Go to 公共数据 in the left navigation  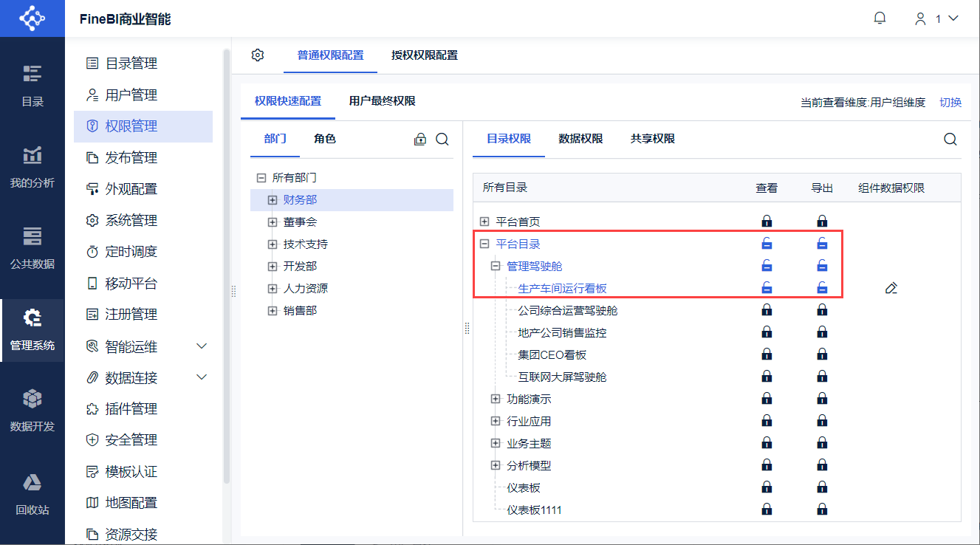[32, 248]
